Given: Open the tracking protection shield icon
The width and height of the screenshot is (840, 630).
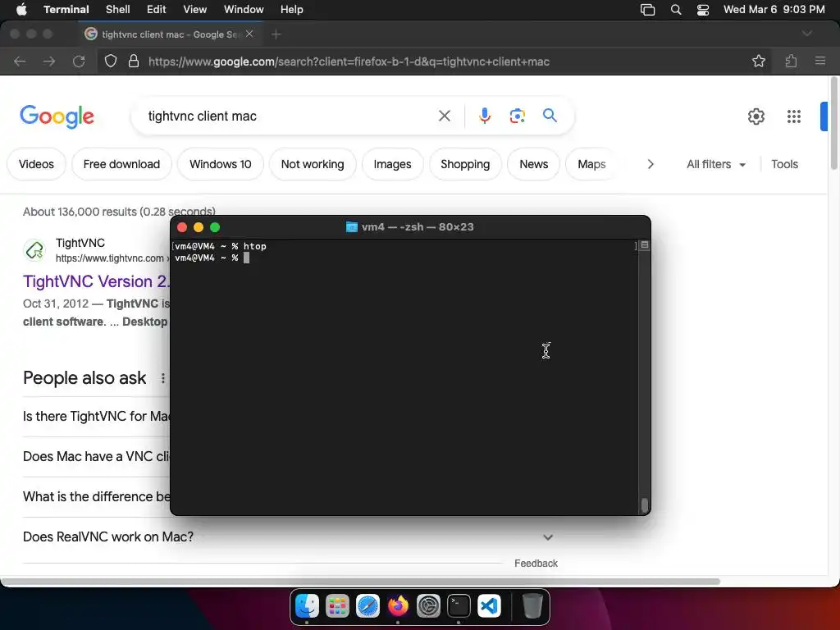Looking at the screenshot, I should point(111,61).
